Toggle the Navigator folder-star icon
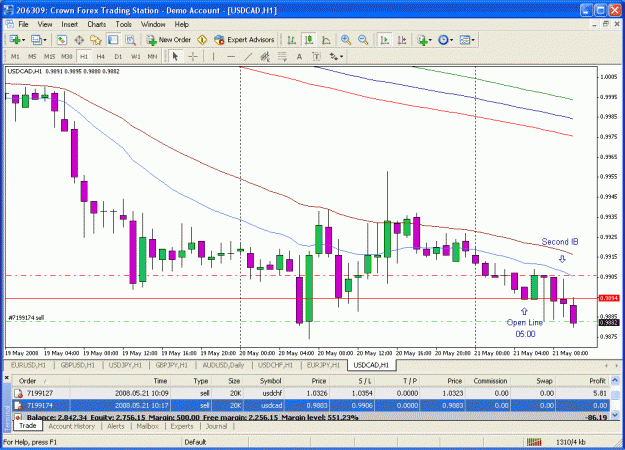Image resolution: width=625 pixels, height=450 pixels. [96, 40]
